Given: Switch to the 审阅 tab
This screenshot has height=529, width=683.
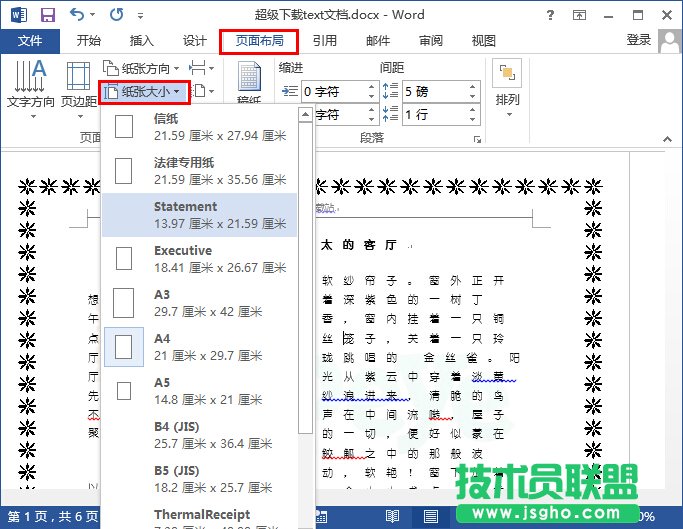Looking at the screenshot, I should (x=430, y=41).
